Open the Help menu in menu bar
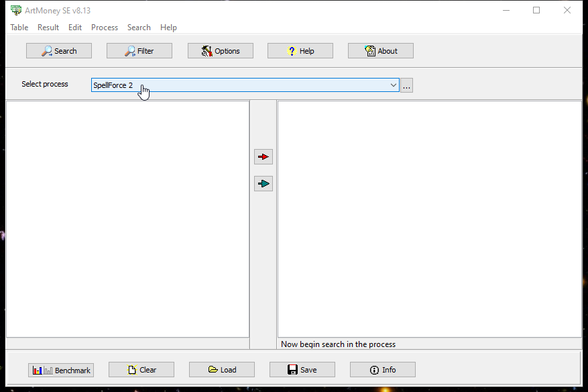Screen dimensions: 588x392 (168, 28)
